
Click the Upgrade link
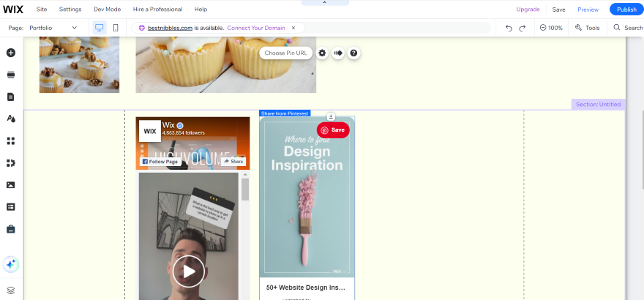[x=528, y=9]
